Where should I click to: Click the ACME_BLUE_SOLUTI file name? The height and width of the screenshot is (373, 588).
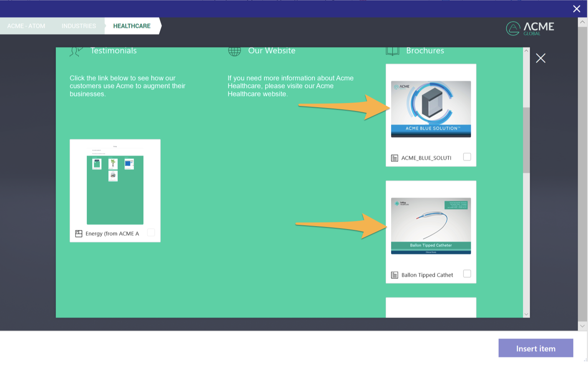pyautogui.click(x=426, y=158)
